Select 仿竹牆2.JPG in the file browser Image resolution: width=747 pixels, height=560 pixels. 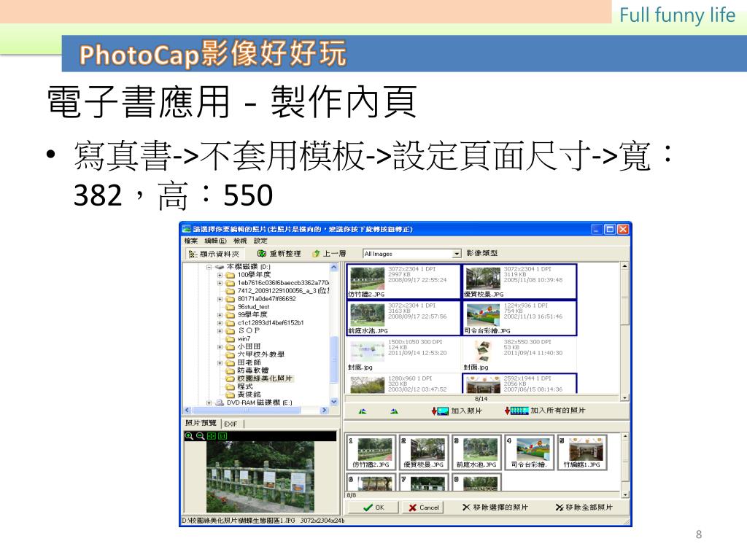403,281
